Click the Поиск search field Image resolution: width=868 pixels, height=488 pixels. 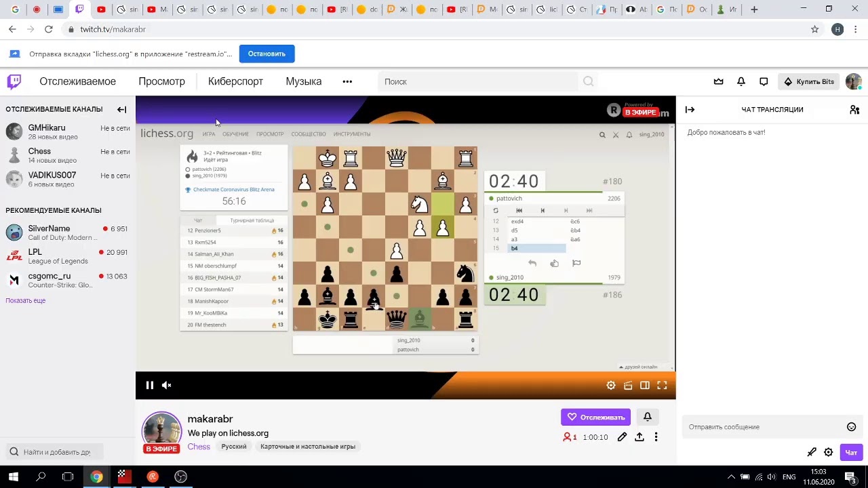coord(478,81)
